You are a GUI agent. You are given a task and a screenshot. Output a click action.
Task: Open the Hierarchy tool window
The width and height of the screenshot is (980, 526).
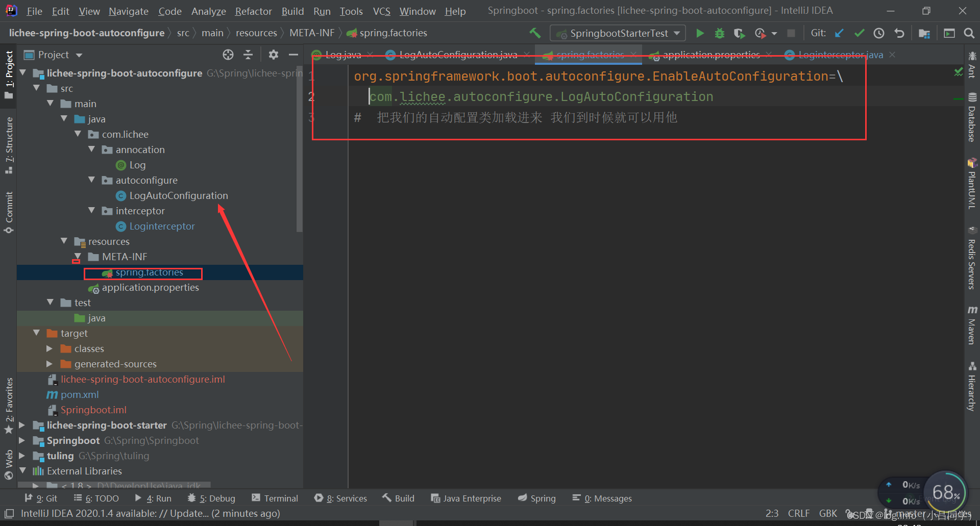(972, 387)
